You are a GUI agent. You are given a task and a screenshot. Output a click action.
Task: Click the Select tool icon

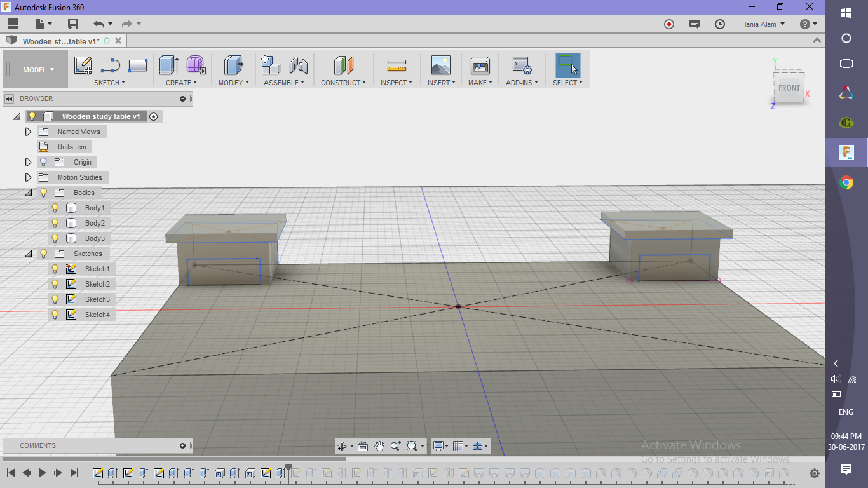[x=567, y=65]
